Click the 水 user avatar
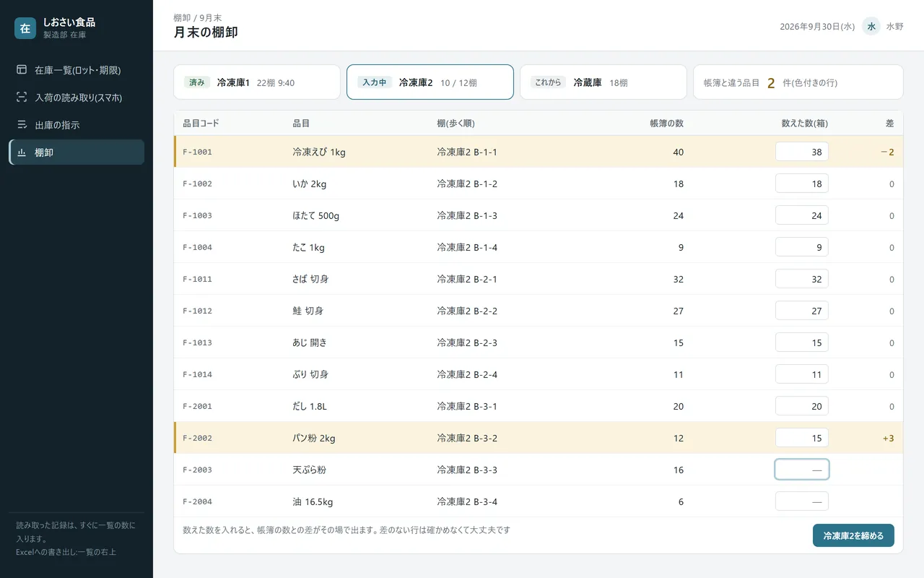924x578 pixels. pyautogui.click(x=871, y=26)
